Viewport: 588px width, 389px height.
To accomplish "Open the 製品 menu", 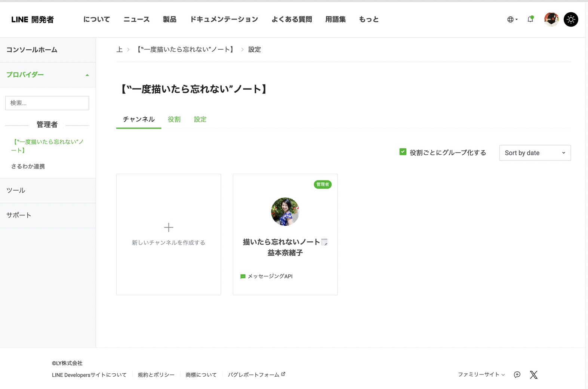I will 170,19.
